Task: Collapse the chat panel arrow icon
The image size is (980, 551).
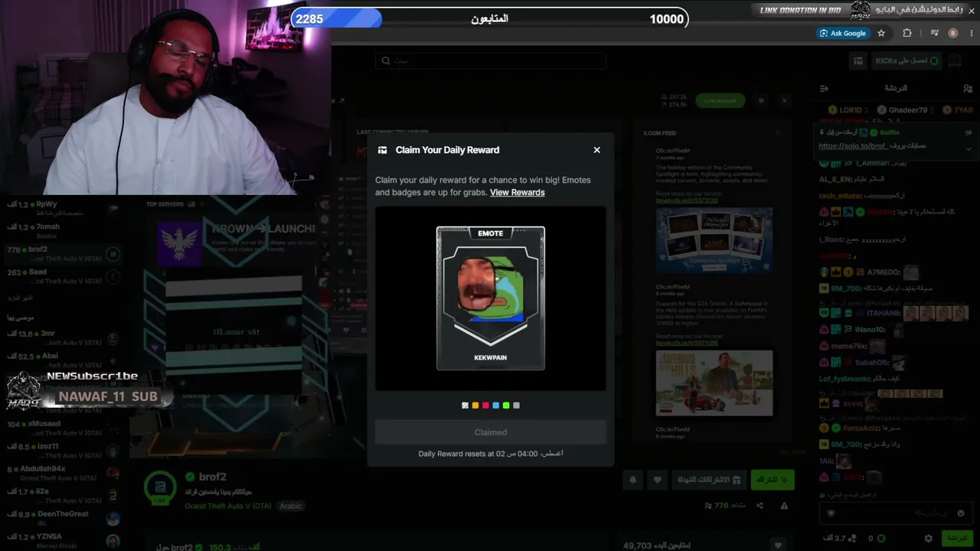Action: 824,89
